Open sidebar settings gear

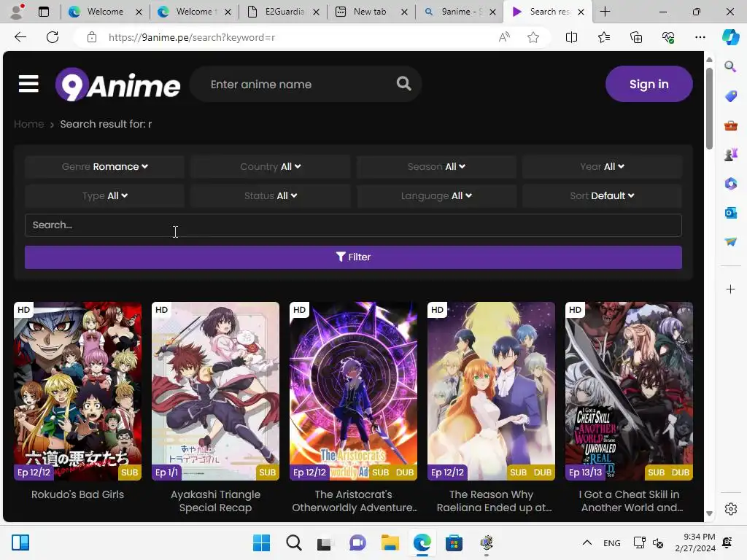[730, 508]
